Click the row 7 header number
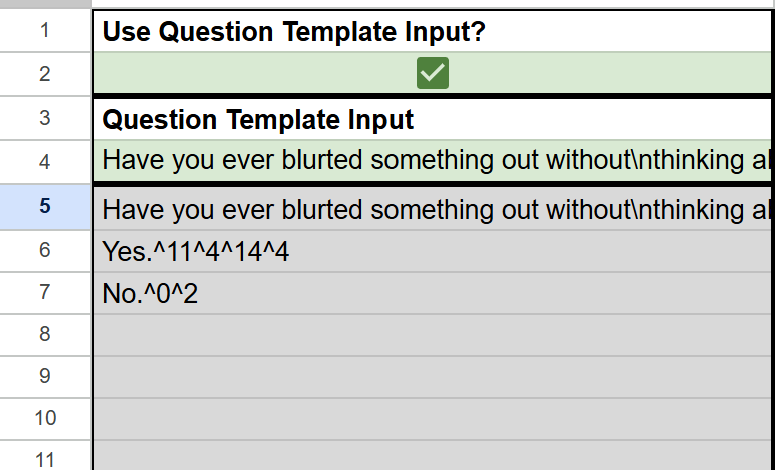775x470 pixels. [45, 293]
